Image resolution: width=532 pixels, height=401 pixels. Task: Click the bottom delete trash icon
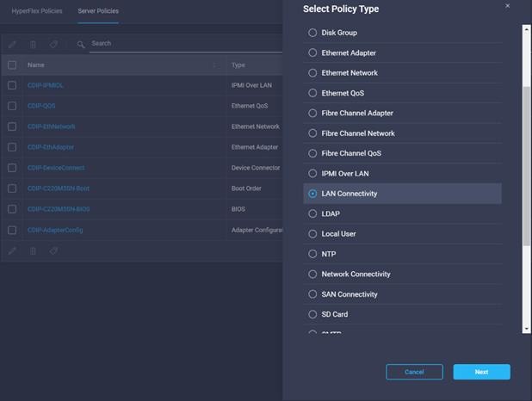(x=33, y=250)
